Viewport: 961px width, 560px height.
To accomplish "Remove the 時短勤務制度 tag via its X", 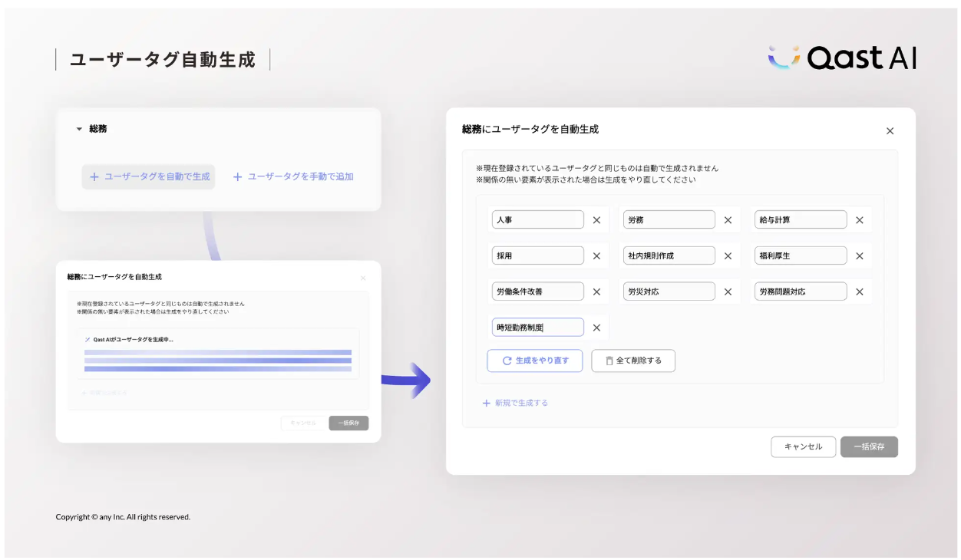I will point(596,327).
